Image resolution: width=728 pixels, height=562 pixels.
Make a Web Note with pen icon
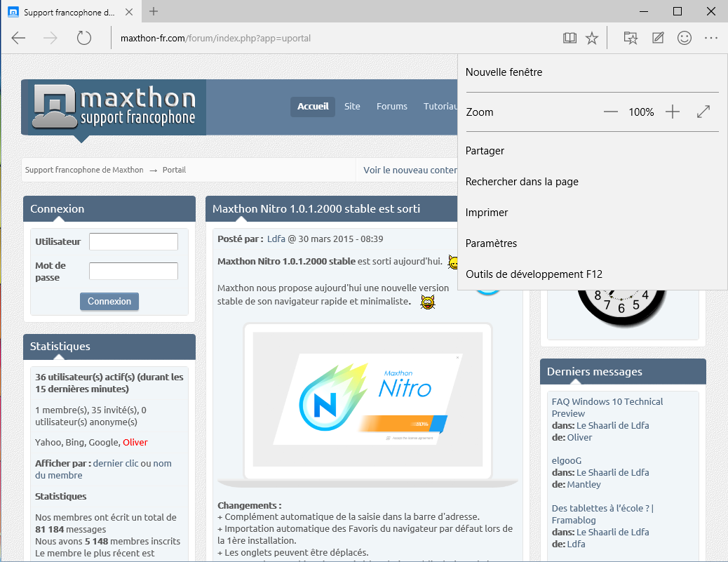(658, 38)
